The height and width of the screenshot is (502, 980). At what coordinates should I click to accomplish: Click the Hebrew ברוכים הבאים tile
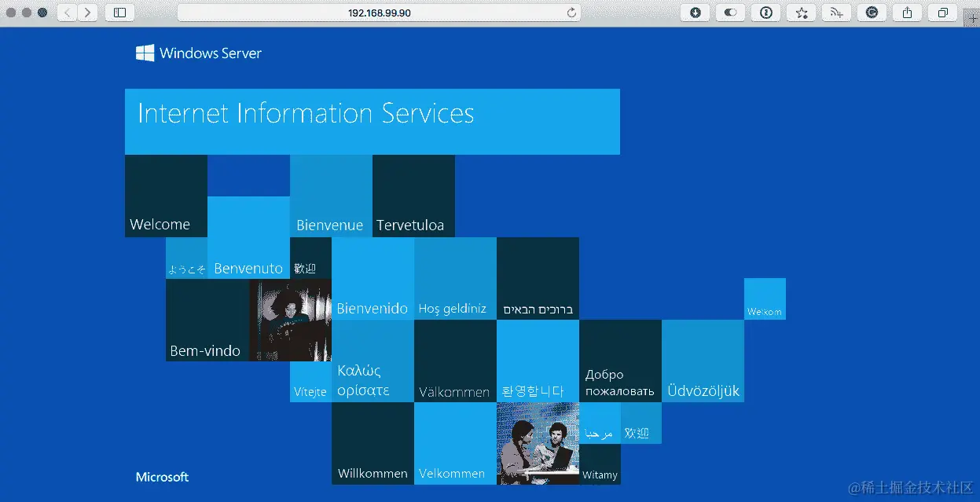[x=538, y=278]
